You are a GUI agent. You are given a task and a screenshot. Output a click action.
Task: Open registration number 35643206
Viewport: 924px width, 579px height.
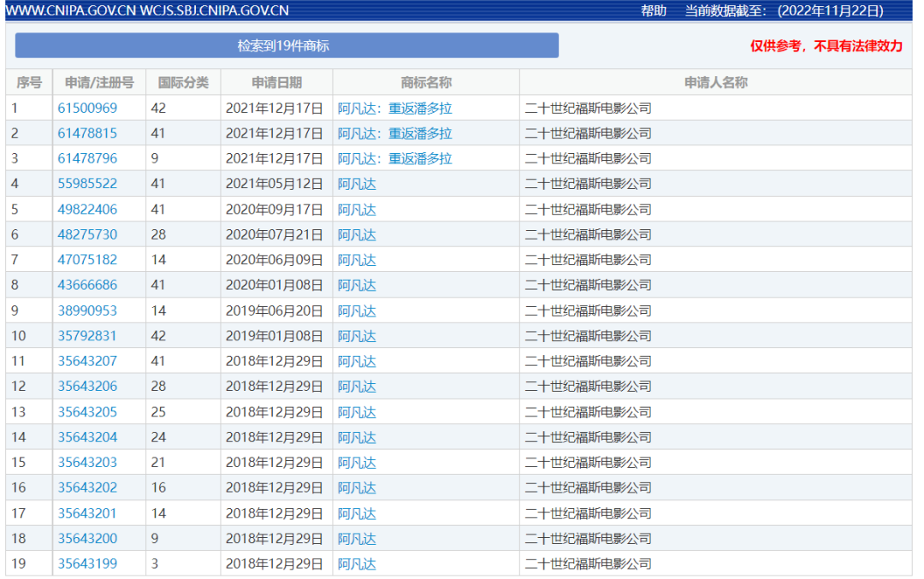87,387
